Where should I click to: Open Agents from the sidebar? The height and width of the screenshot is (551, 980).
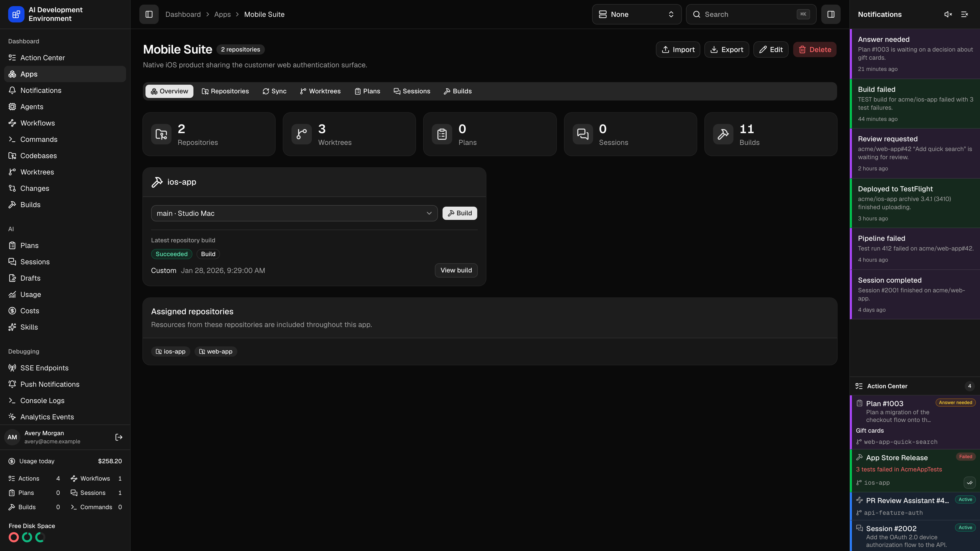(65, 107)
